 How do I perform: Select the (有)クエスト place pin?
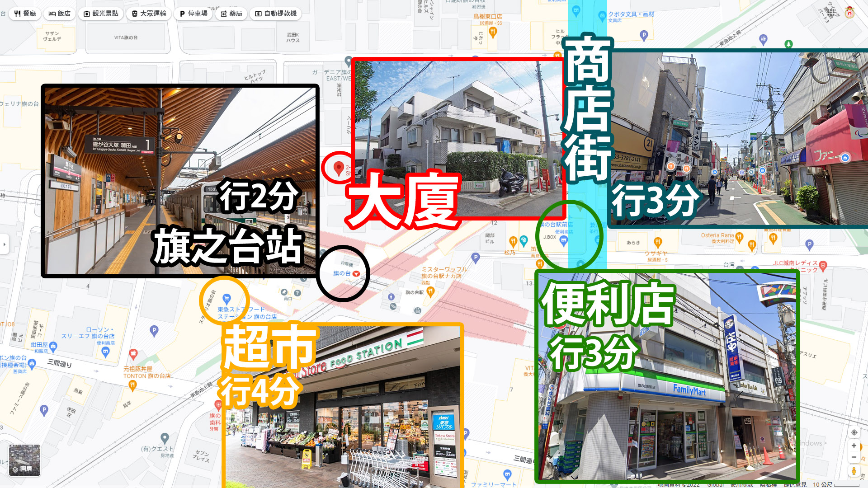(x=165, y=438)
